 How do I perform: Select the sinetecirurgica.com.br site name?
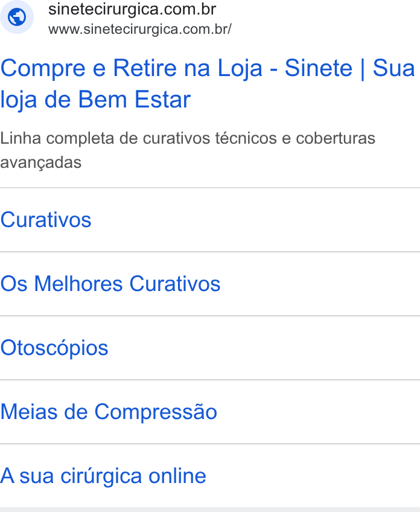(x=132, y=9)
